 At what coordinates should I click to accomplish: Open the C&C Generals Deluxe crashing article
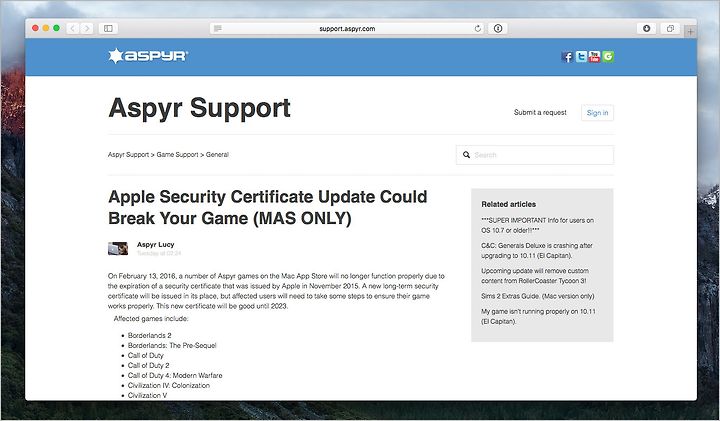(x=537, y=250)
